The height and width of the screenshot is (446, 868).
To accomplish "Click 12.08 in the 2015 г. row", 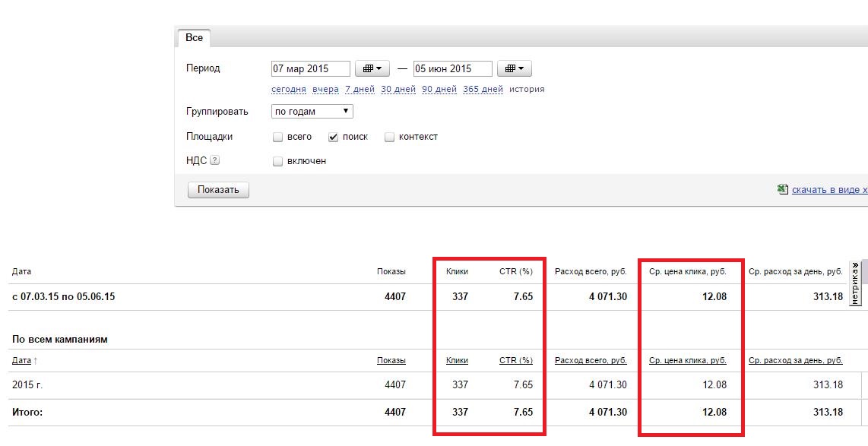I will click(714, 385).
